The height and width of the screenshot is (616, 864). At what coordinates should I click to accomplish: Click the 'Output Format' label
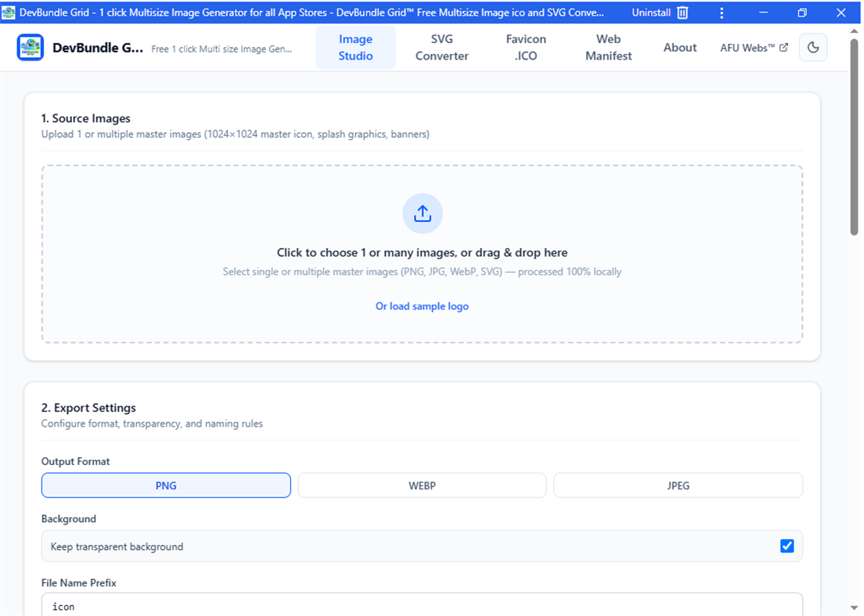coord(75,461)
